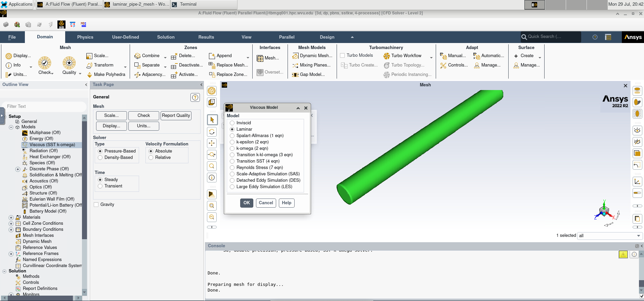Viewport: 644px width, 301px height.
Task: Open Help in Viscous Model dialog
Action: coord(287,203)
